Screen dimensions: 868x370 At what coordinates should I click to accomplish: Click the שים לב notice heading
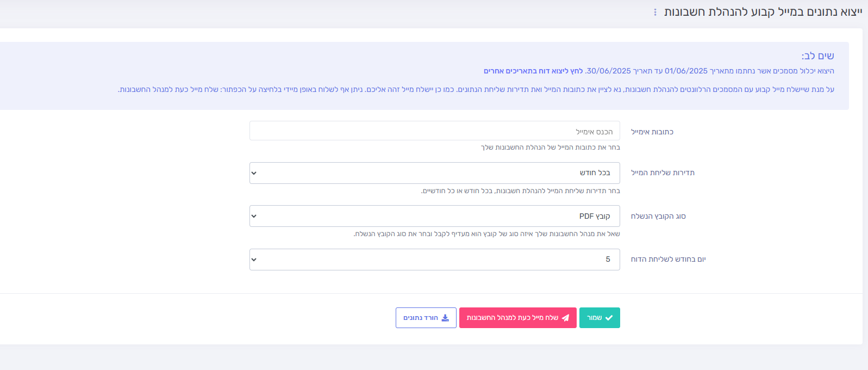[817, 55]
